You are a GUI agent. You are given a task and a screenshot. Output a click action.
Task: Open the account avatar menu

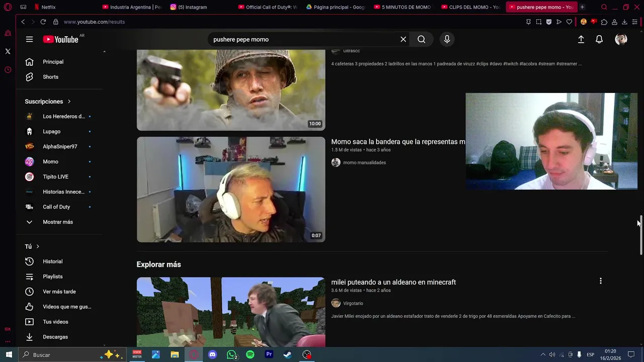tap(621, 39)
